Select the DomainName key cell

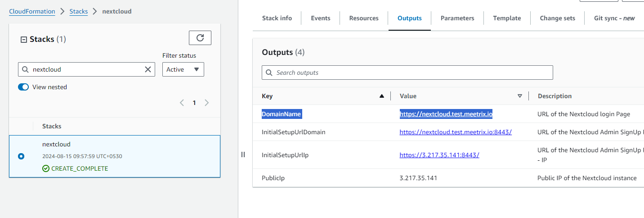point(282,114)
